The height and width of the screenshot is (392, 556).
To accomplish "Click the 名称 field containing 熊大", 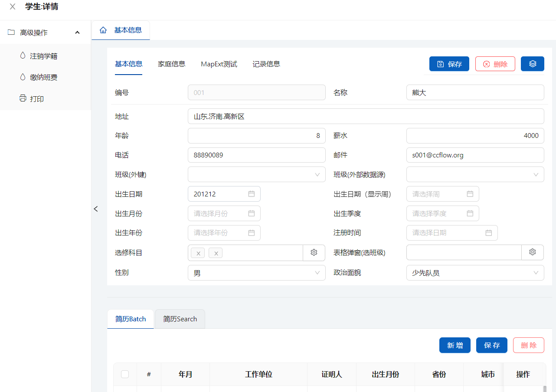I will click(475, 92).
